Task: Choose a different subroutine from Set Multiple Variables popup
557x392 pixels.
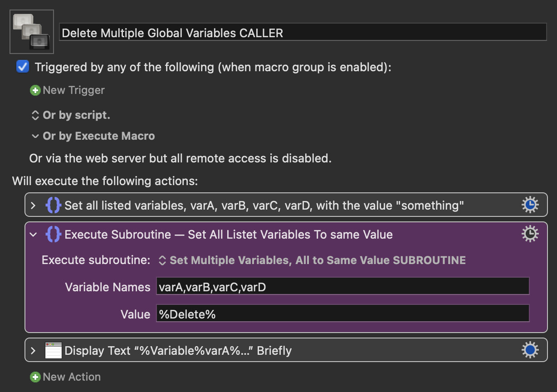Action: click(x=312, y=260)
